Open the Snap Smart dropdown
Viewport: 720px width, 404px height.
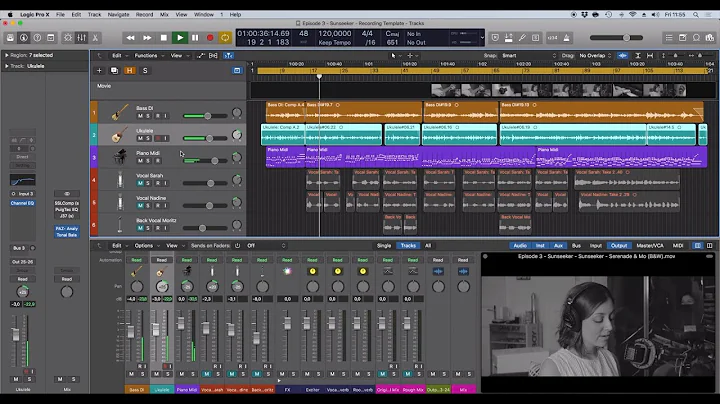click(528, 56)
